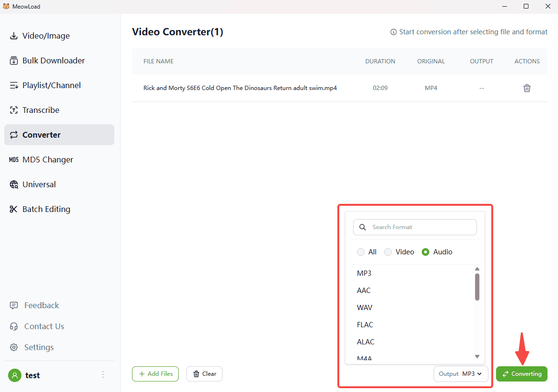Viewport: 558px width, 392px height.
Task: Click the Search Format input field
Action: (422, 227)
